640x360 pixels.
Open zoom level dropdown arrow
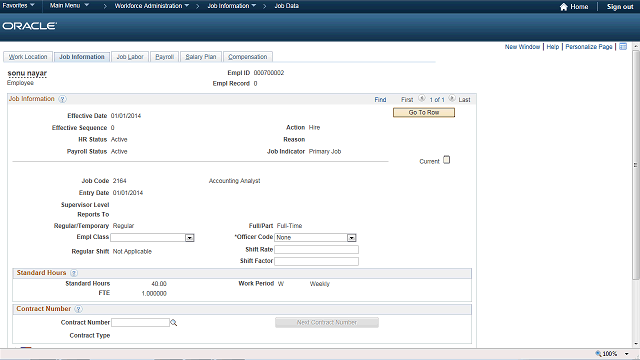click(627, 354)
